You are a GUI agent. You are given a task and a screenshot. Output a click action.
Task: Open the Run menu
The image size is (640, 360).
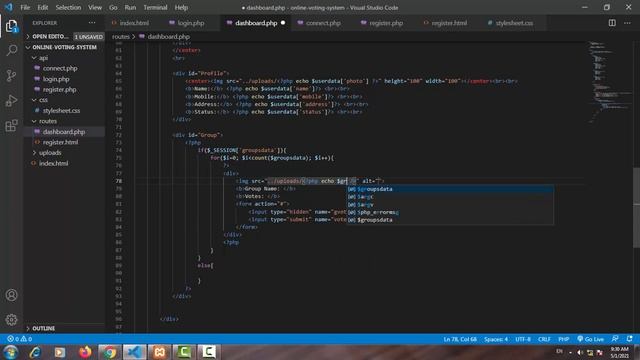[x=130, y=7]
